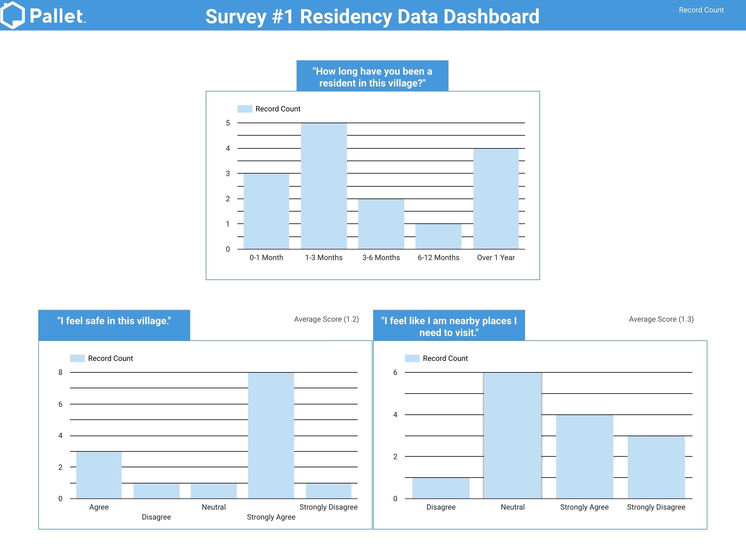
Task: Select the Strongly Agree bar in safety chart
Action: 271,436
